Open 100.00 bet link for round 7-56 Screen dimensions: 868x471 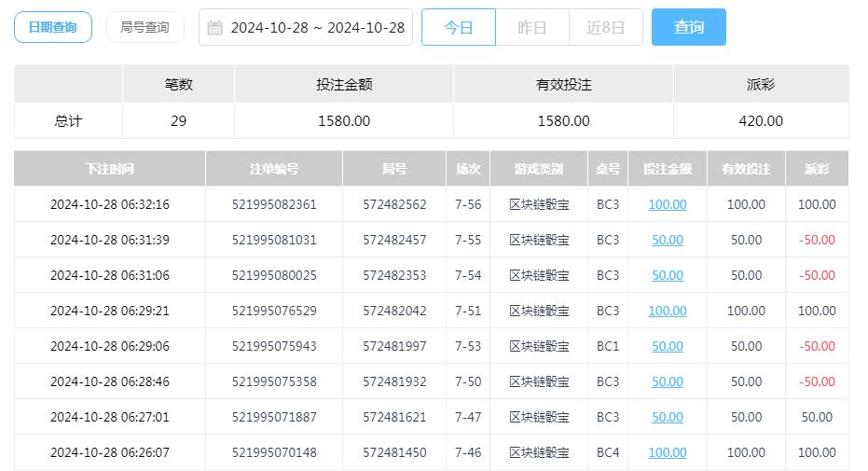coord(667,204)
